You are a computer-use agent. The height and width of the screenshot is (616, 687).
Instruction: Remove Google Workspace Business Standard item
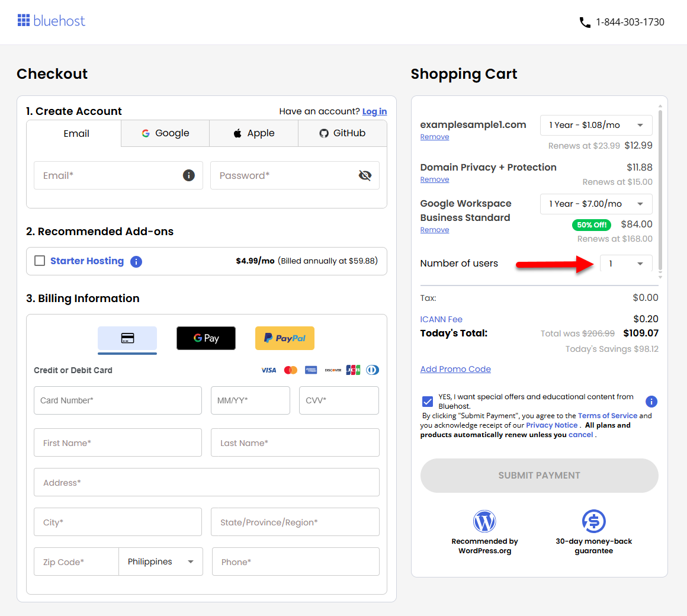435,230
